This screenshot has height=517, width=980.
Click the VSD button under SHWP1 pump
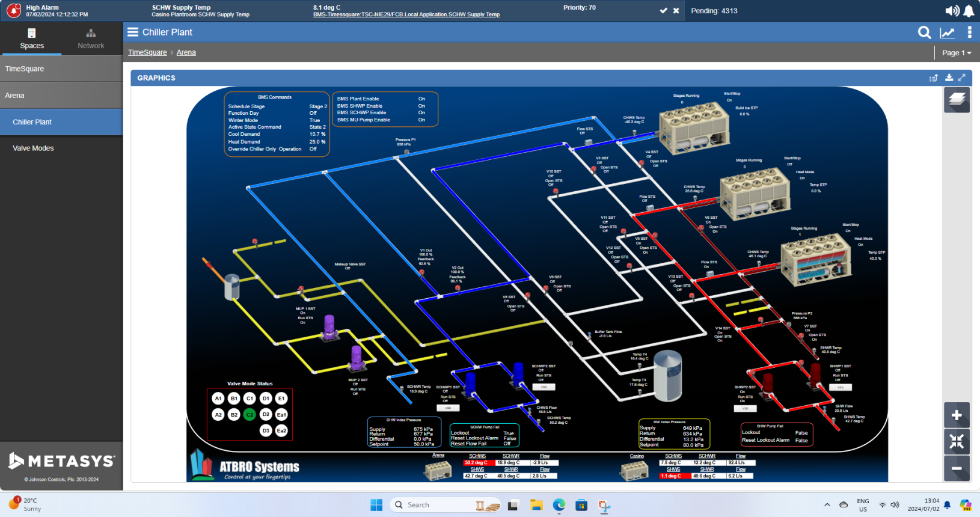click(x=840, y=387)
